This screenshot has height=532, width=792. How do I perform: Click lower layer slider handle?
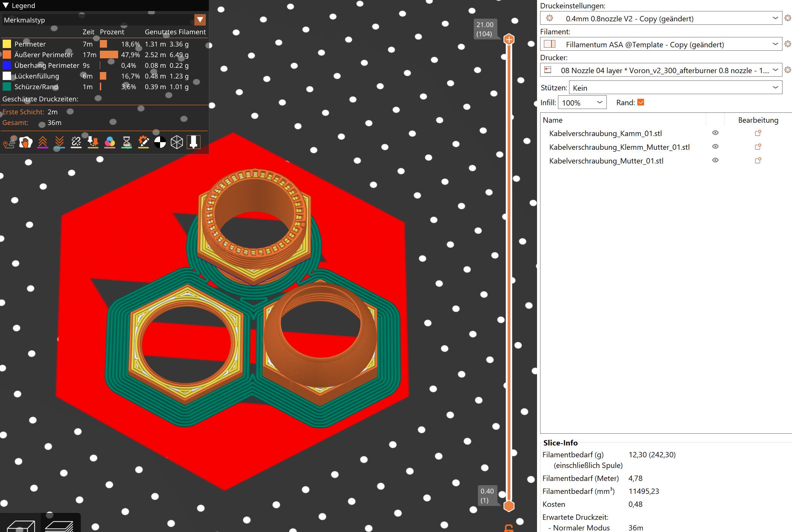[509, 506]
